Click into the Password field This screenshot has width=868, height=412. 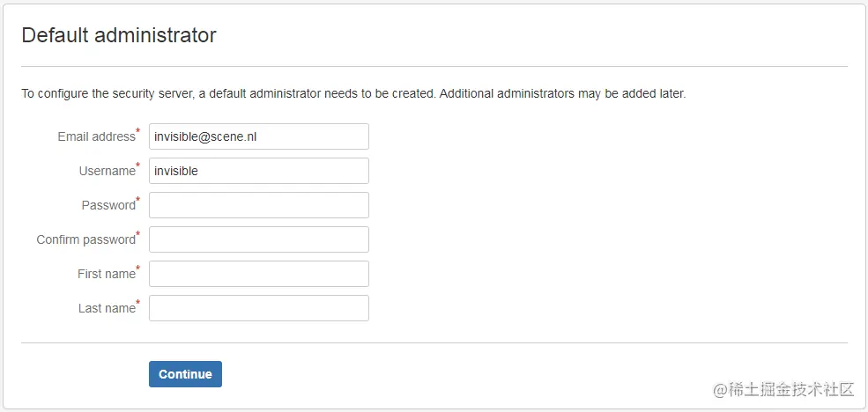tap(258, 205)
